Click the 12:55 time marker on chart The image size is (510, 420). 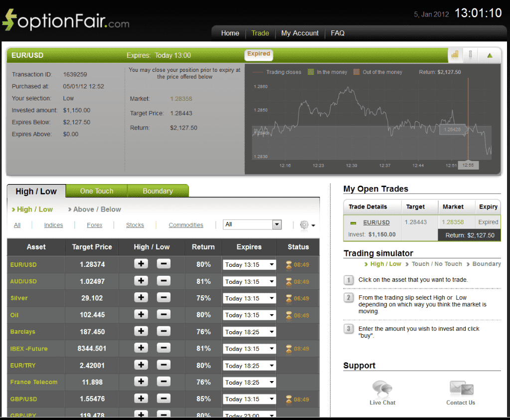[x=468, y=165]
